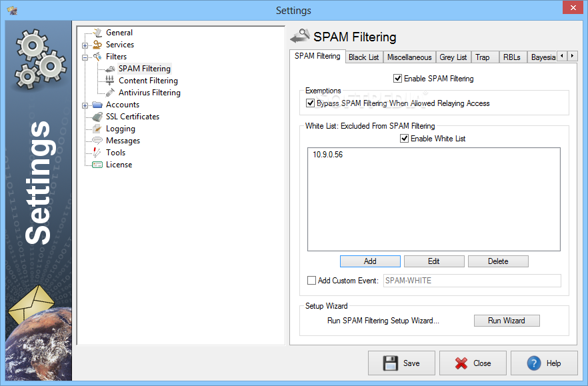This screenshot has width=588, height=386.
Task: Click the License card icon
Action: click(x=97, y=165)
